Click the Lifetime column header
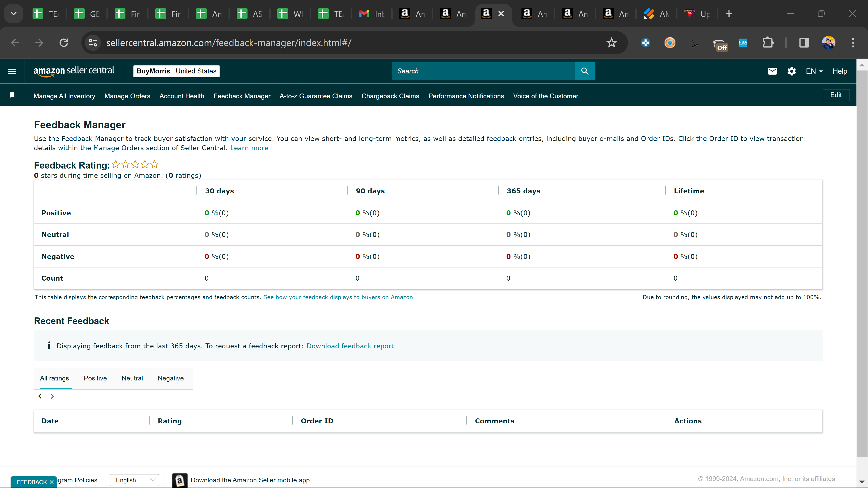868x488 pixels. click(689, 191)
